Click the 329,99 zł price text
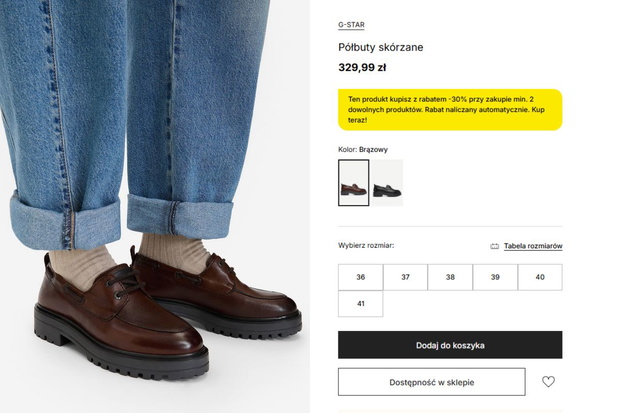Viewport: 620px width, 413px height. coord(362,68)
